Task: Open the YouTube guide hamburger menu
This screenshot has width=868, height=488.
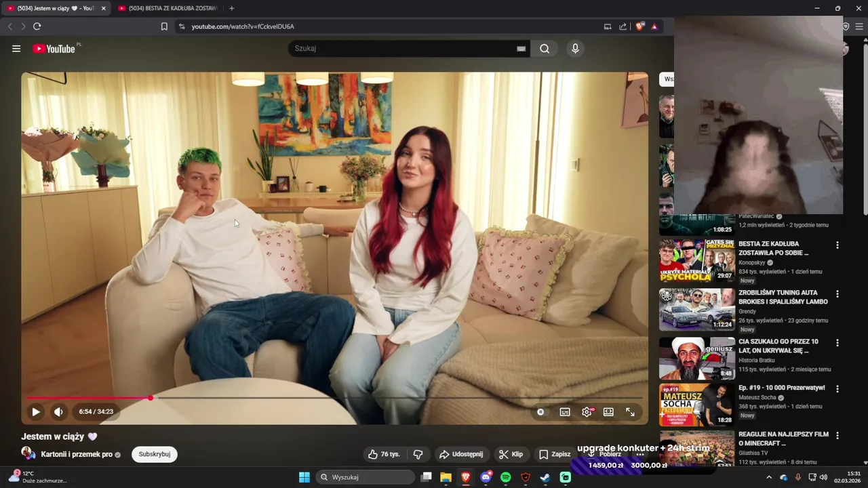Action: coord(16,49)
